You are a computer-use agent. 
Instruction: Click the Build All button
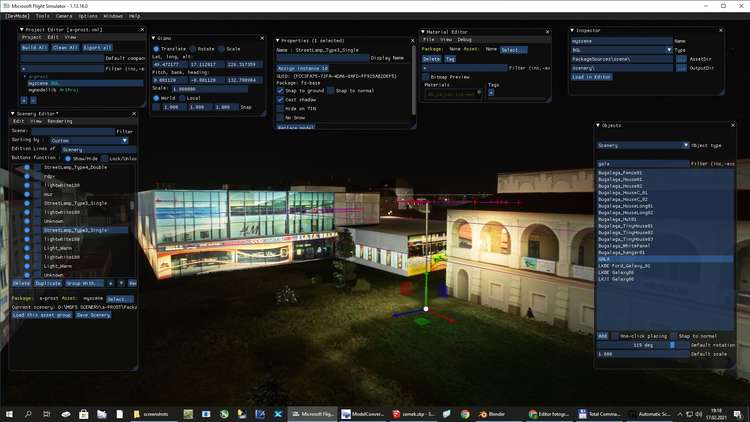click(34, 48)
